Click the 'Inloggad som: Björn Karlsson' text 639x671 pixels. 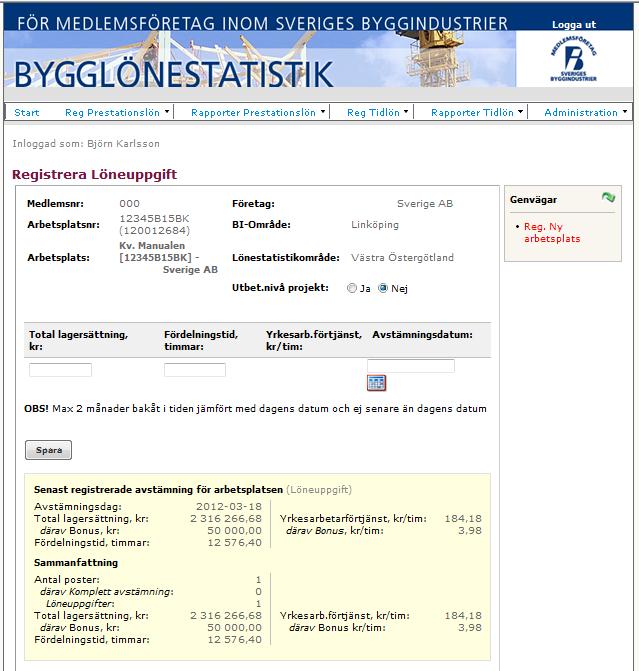[86, 144]
